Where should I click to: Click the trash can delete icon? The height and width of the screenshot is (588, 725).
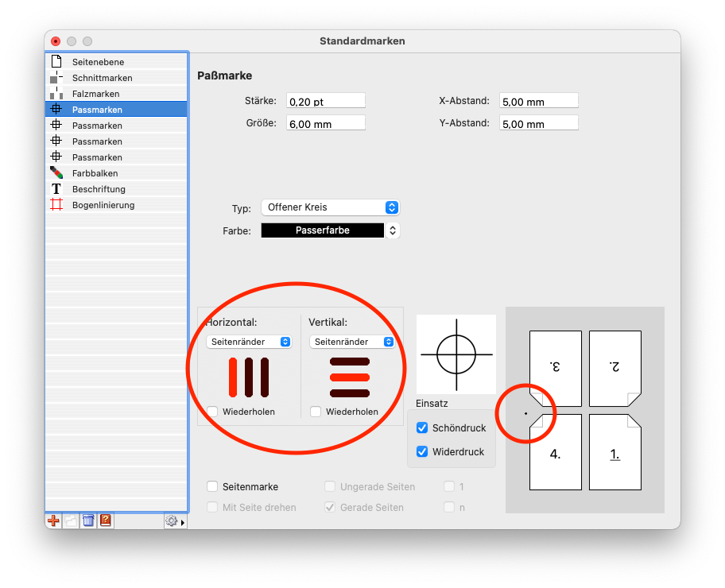(x=88, y=521)
